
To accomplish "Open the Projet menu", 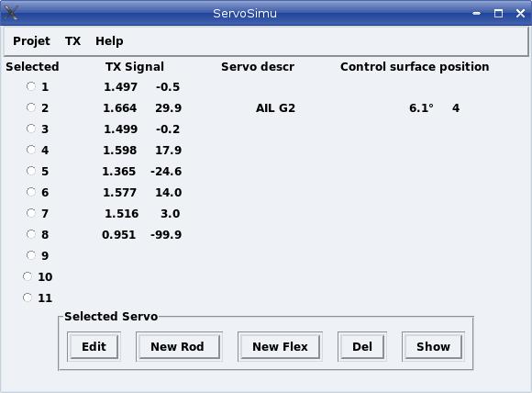I will coord(31,41).
